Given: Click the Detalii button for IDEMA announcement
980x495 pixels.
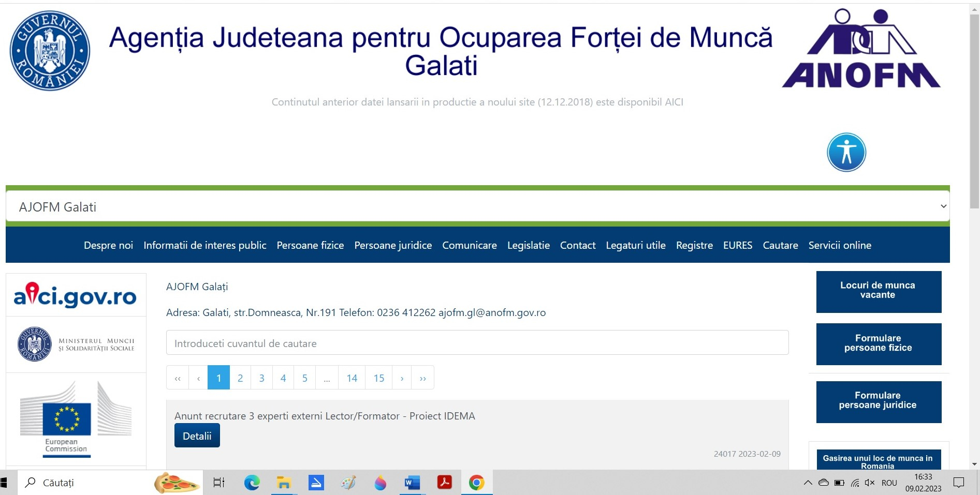Looking at the screenshot, I should 197,435.
